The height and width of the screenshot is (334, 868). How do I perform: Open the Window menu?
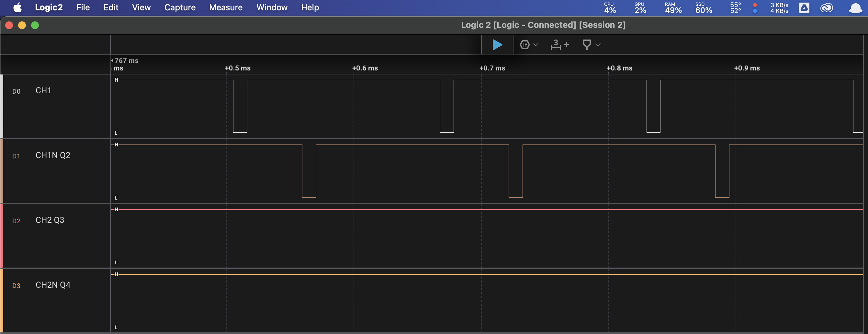272,7
